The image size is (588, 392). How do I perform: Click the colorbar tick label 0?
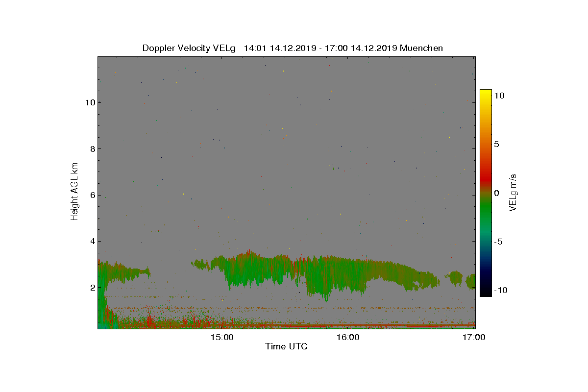coord(496,193)
